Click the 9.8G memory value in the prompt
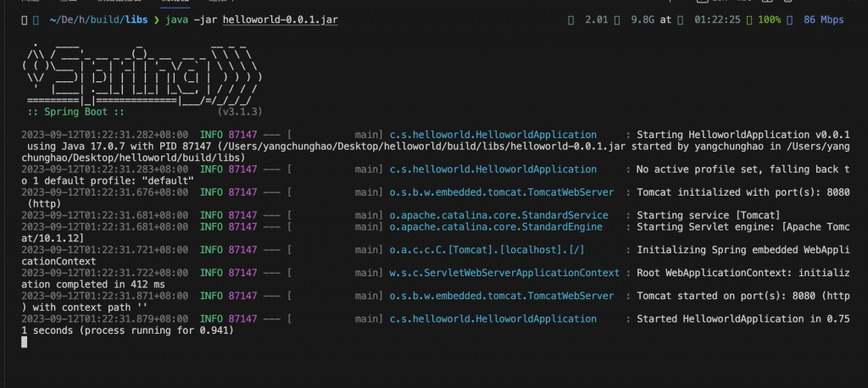This screenshot has width=868, height=388. [x=643, y=20]
